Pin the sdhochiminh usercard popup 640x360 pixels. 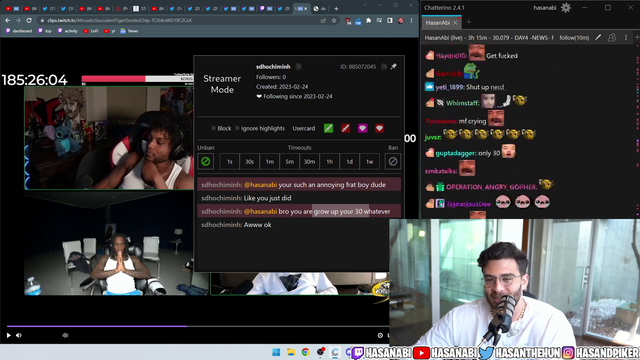[393, 67]
